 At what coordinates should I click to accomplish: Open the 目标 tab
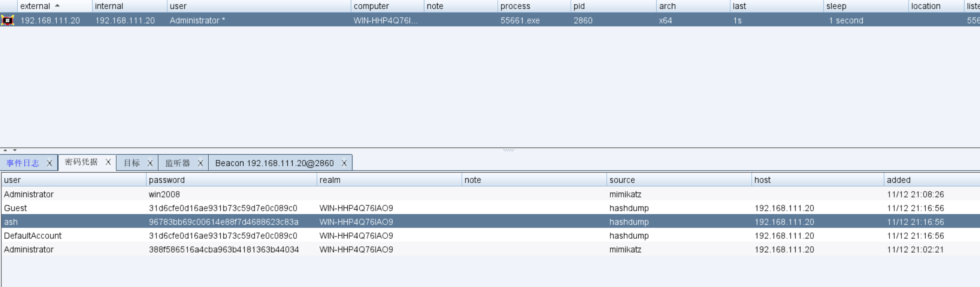click(x=132, y=163)
